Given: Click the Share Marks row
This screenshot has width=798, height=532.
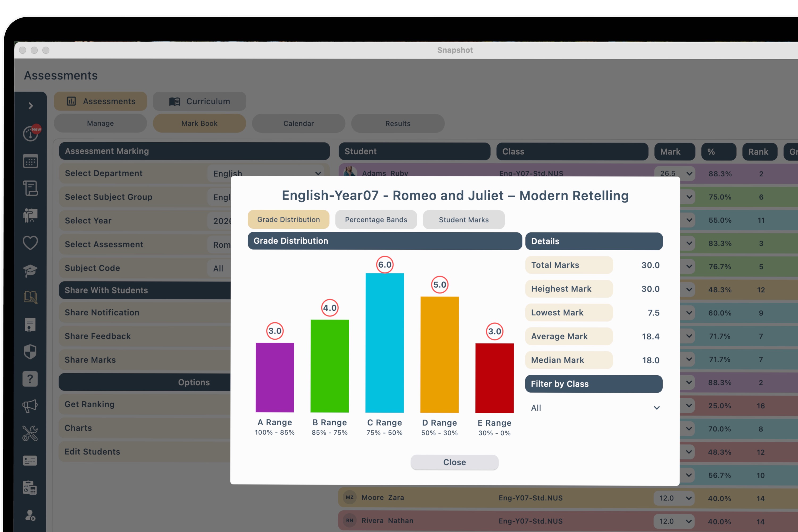Looking at the screenshot, I should click(x=144, y=360).
